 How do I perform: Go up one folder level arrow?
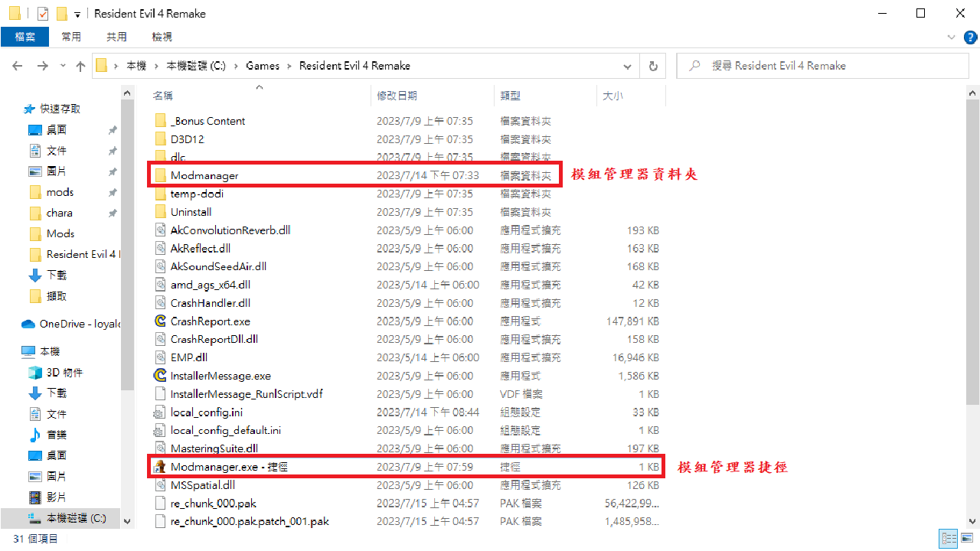80,66
